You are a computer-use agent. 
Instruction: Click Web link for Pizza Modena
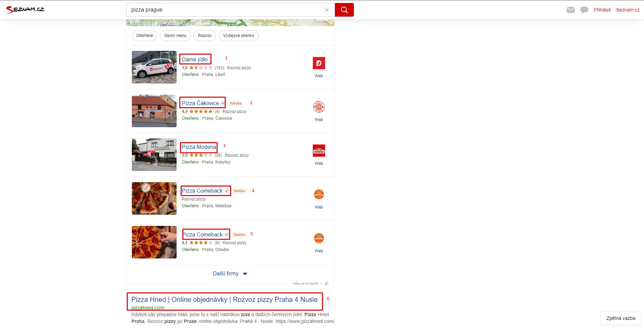(319, 163)
